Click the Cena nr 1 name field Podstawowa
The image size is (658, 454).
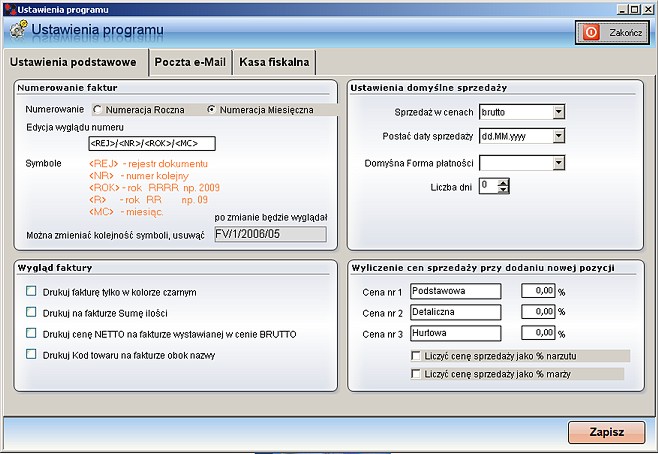click(x=456, y=291)
